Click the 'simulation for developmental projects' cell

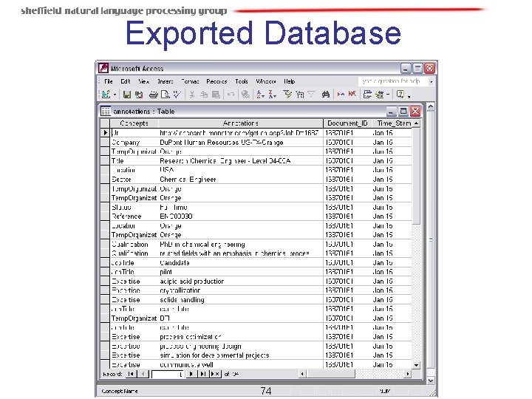coord(241,355)
